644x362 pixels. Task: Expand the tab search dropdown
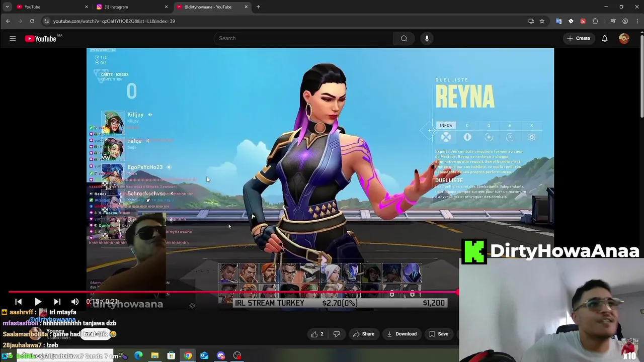(x=7, y=7)
